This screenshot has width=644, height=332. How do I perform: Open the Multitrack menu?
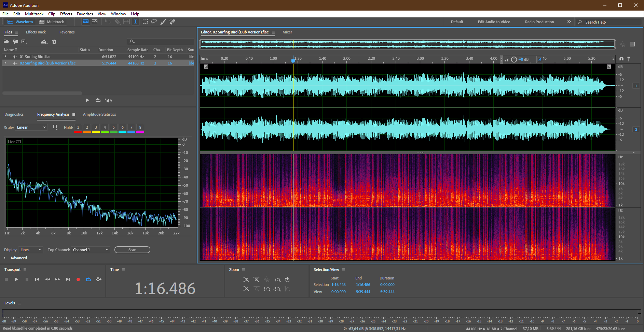pos(34,14)
